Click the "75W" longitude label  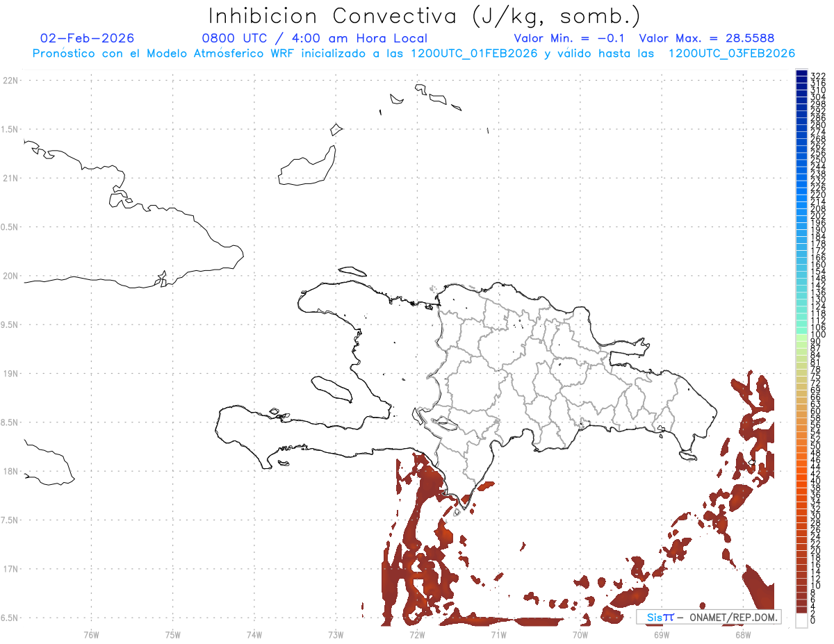click(173, 634)
